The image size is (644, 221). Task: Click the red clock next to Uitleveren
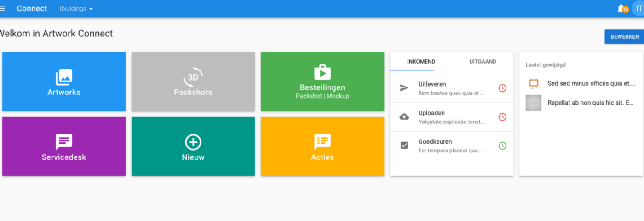502,88
